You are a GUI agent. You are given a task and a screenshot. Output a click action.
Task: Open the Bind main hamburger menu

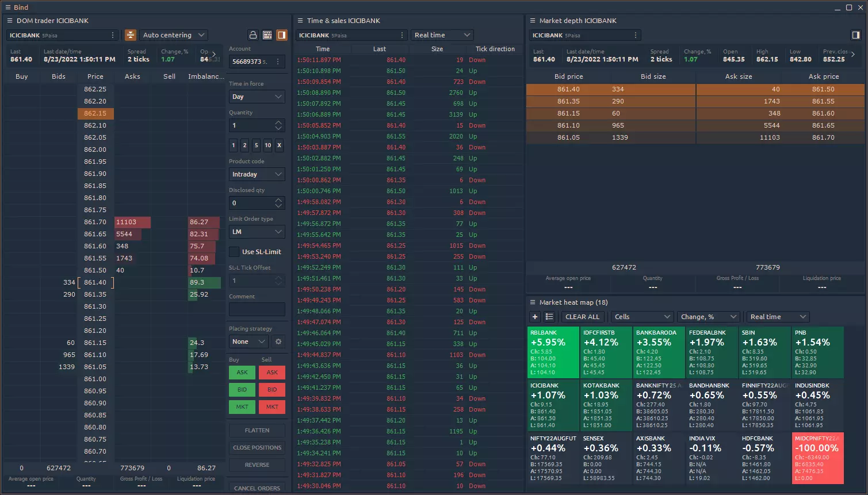pos(8,7)
